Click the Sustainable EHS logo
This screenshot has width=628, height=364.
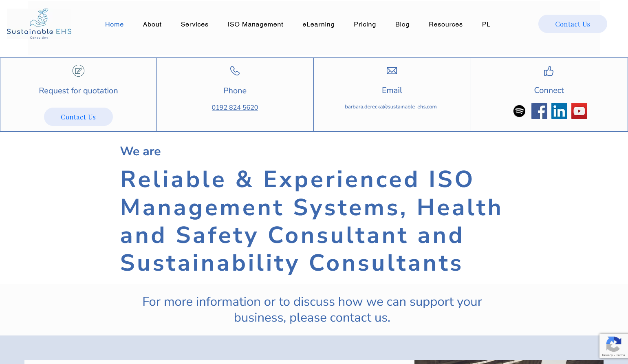pos(39,24)
